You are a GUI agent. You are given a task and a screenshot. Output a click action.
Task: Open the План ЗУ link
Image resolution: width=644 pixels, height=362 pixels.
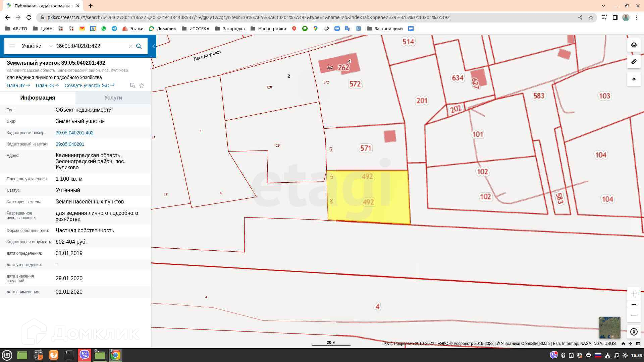click(x=18, y=85)
